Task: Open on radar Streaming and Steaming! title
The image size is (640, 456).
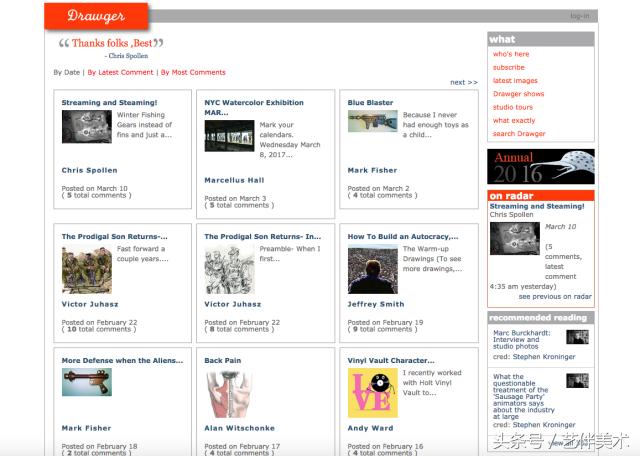Action: [537, 207]
